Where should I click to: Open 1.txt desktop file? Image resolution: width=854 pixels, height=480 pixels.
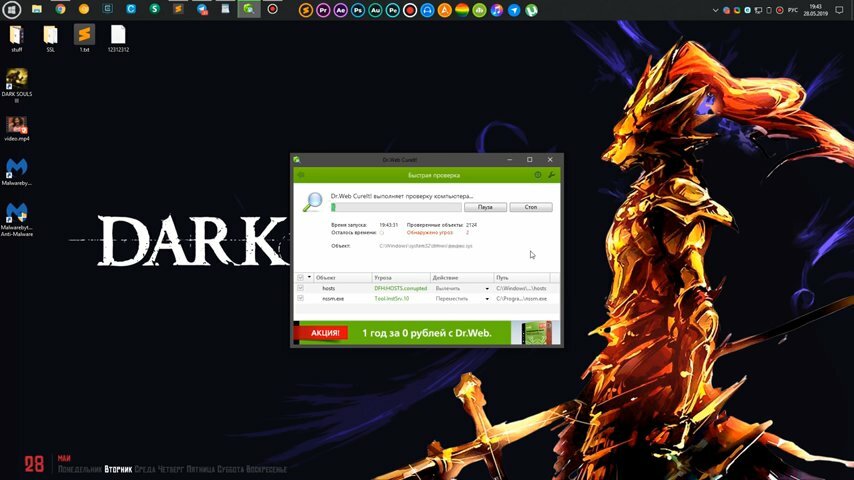[84, 38]
